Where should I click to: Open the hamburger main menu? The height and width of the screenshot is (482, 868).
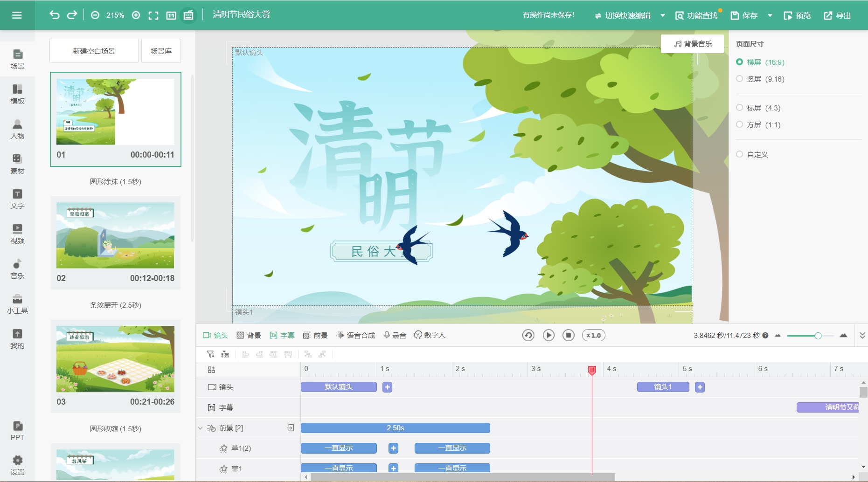pyautogui.click(x=17, y=15)
